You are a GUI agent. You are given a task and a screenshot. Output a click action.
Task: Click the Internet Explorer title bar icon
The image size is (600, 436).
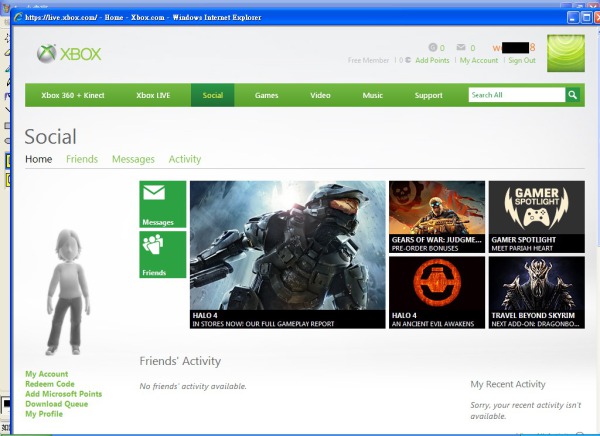coord(17,18)
